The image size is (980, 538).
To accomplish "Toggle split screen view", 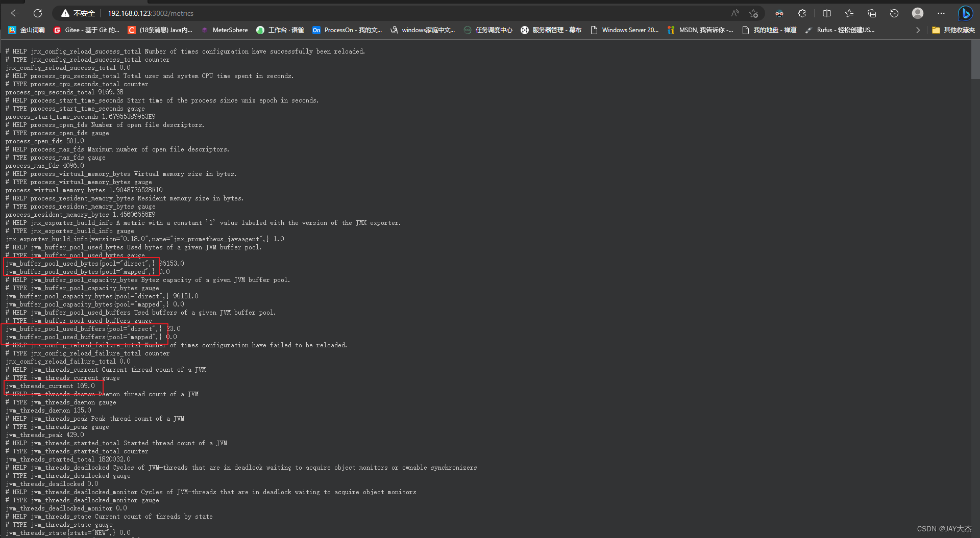I will [827, 13].
